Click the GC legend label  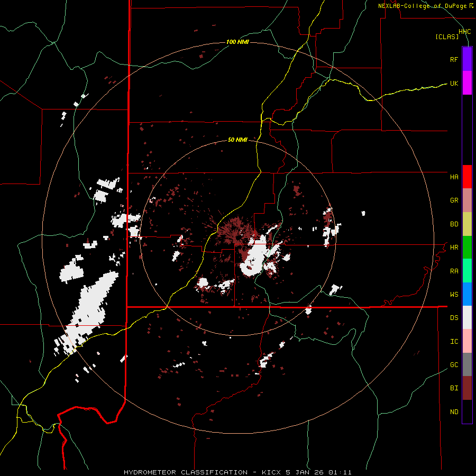point(454,365)
